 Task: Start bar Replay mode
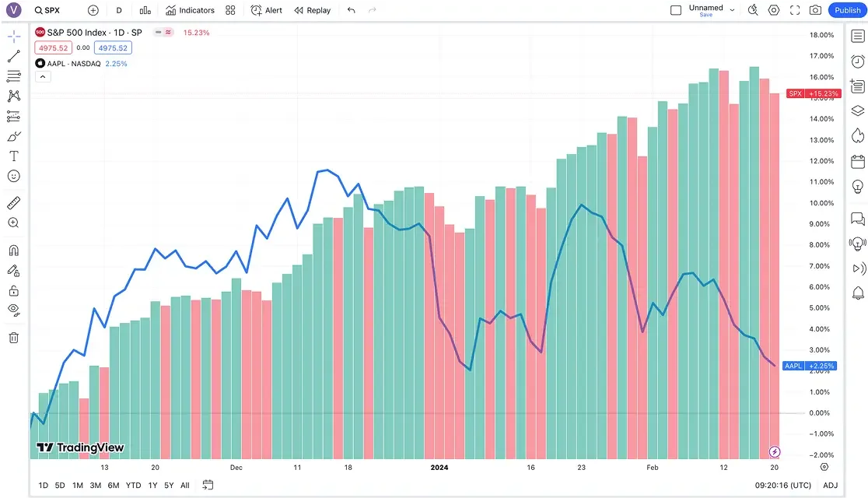pos(312,10)
